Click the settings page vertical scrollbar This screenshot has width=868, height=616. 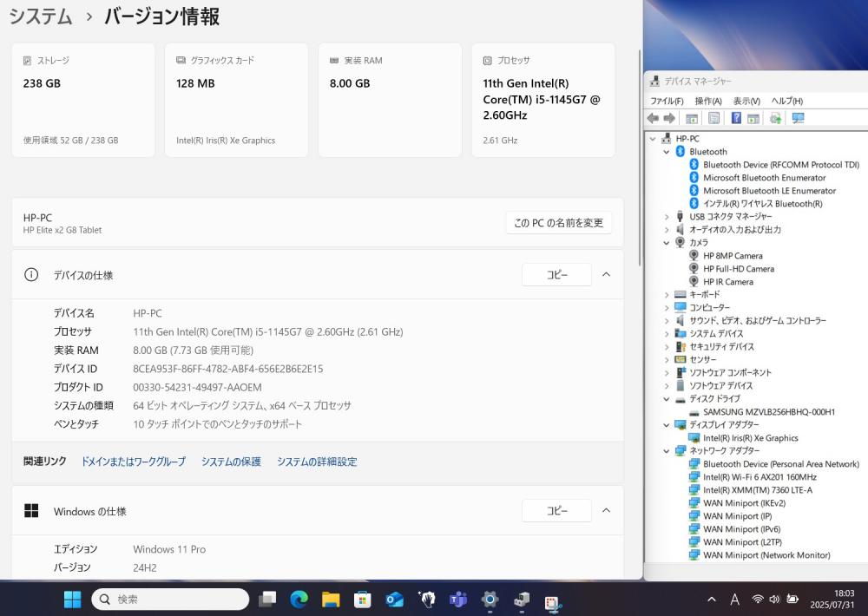pos(640,158)
